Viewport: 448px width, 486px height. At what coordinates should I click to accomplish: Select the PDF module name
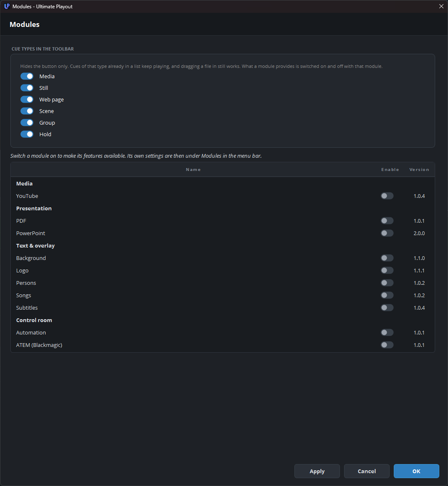pos(21,221)
